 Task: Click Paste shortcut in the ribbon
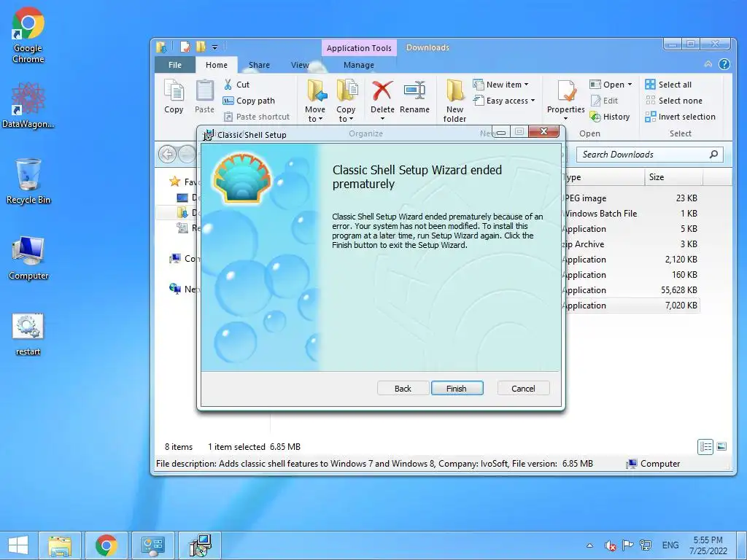pos(257,117)
